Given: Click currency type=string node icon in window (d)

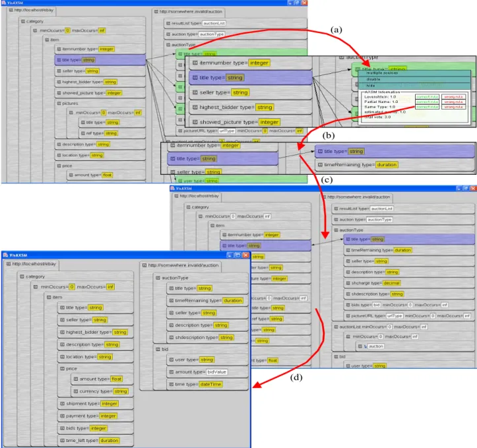Looking at the screenshot, I should [76, 391].
